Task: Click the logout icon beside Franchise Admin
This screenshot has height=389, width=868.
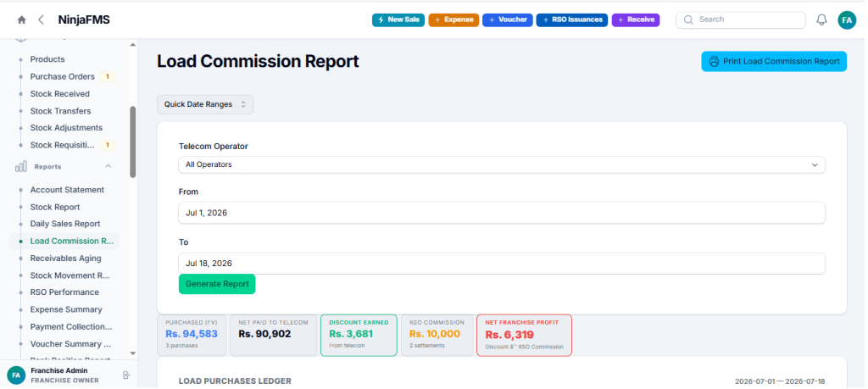Action: 126,375
